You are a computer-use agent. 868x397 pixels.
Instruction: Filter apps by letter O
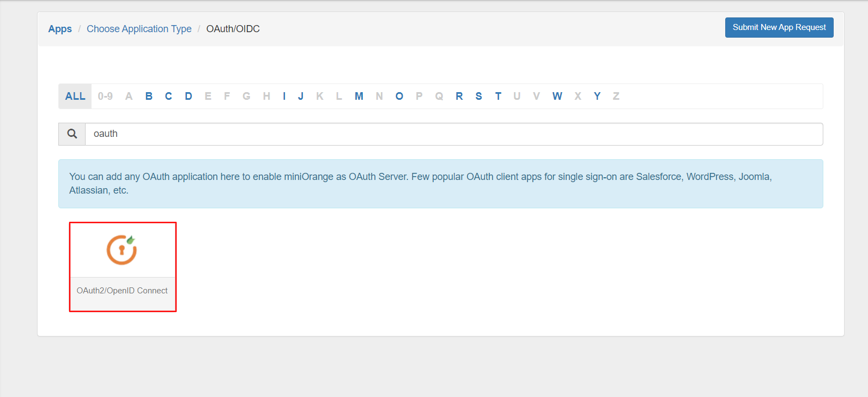(x=399, y=97)
